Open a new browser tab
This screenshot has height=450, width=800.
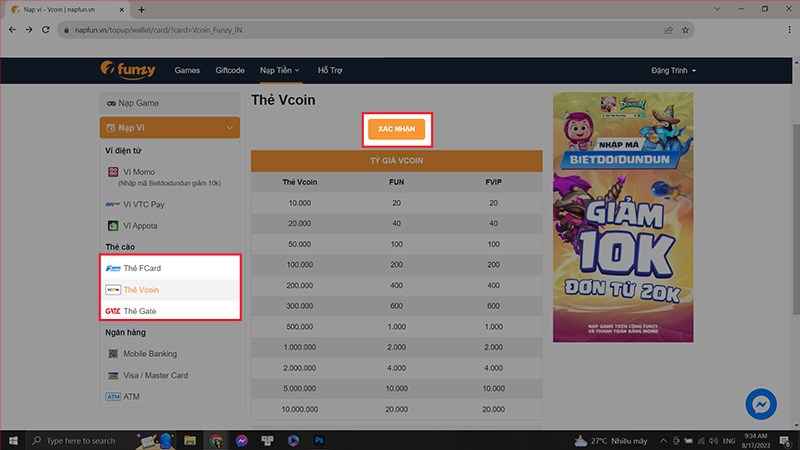coord(141,10)
